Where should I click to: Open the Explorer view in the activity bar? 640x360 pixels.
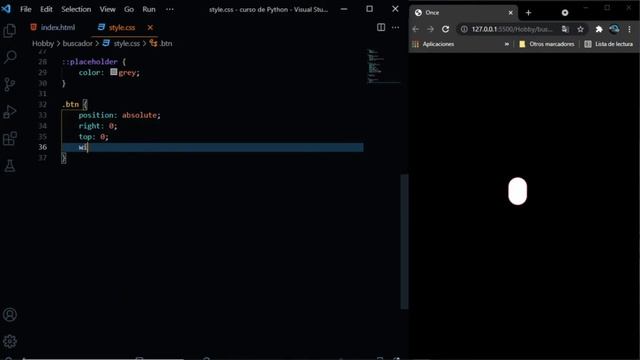(9, 31)
